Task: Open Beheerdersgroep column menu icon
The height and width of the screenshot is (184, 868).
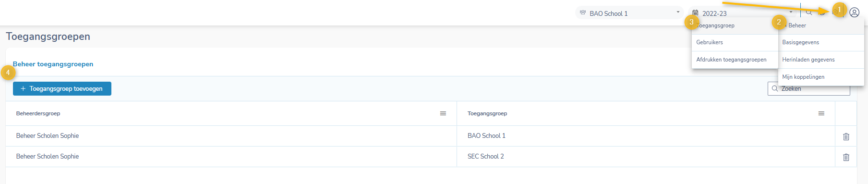Action: [x=443, y=113]
